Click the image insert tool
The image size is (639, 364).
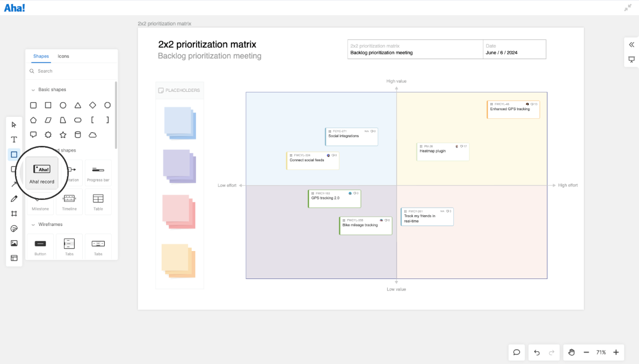tap(14, 243)
